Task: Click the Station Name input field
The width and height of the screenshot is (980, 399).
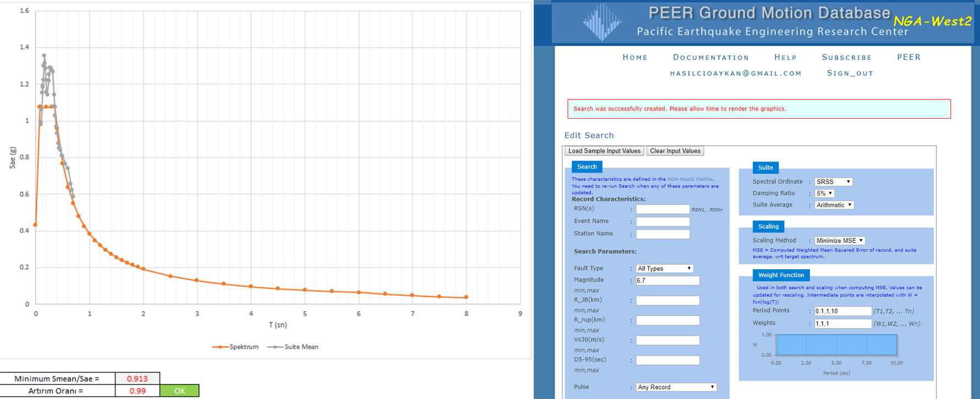Action: pos(663,234)
